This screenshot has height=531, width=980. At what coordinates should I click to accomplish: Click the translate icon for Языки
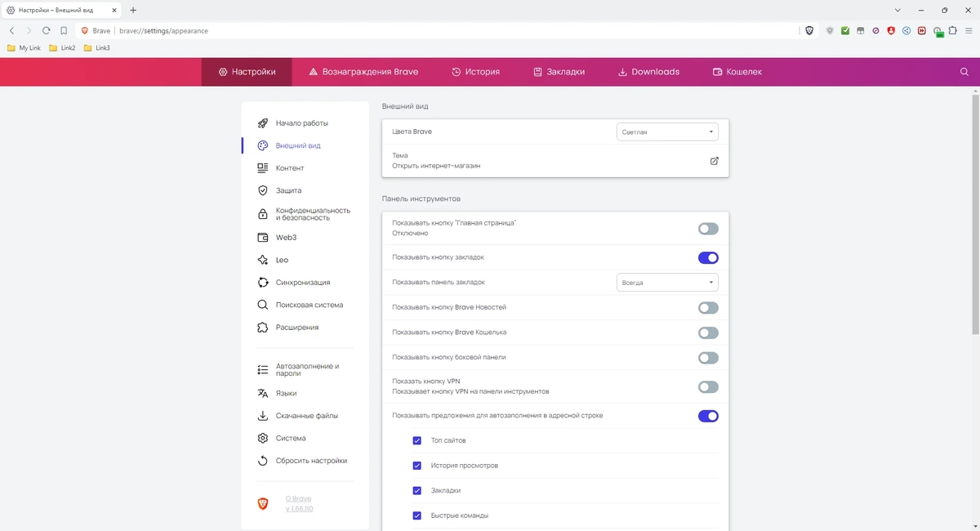(262, 393)
